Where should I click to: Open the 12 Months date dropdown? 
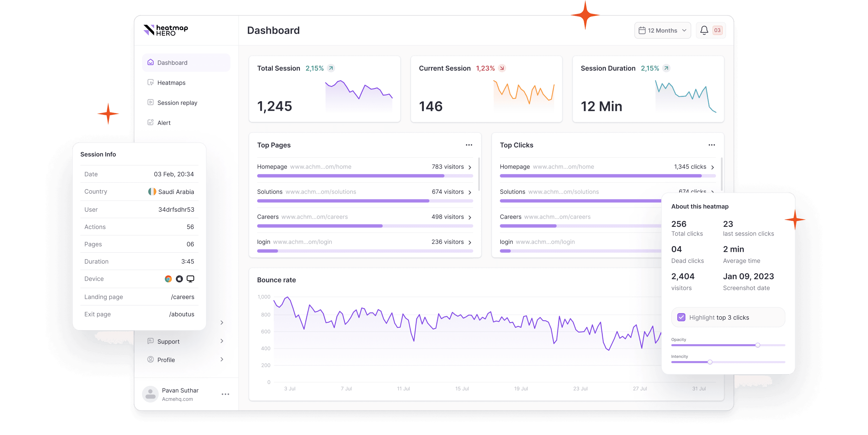tap(662, 30)
